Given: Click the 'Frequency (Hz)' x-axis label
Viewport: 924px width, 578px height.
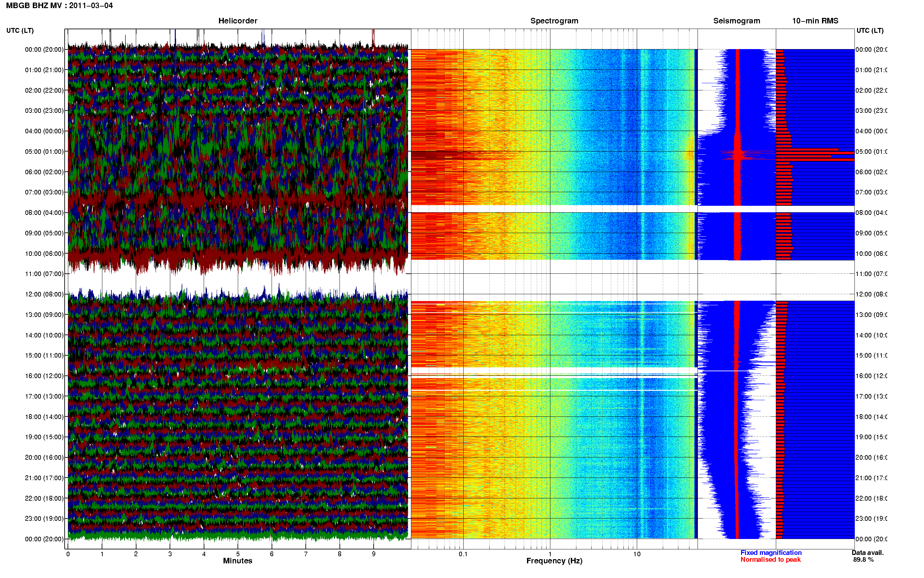Looking at the screenshot, I should pyautogui.click(x=554, y=561).
